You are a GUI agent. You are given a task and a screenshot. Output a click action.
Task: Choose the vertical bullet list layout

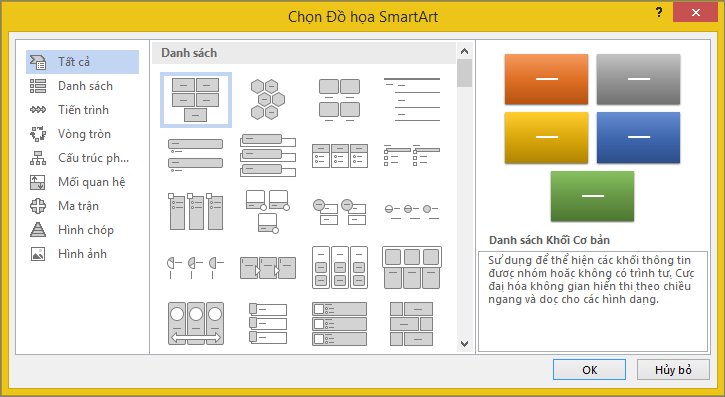coord(196,155)
